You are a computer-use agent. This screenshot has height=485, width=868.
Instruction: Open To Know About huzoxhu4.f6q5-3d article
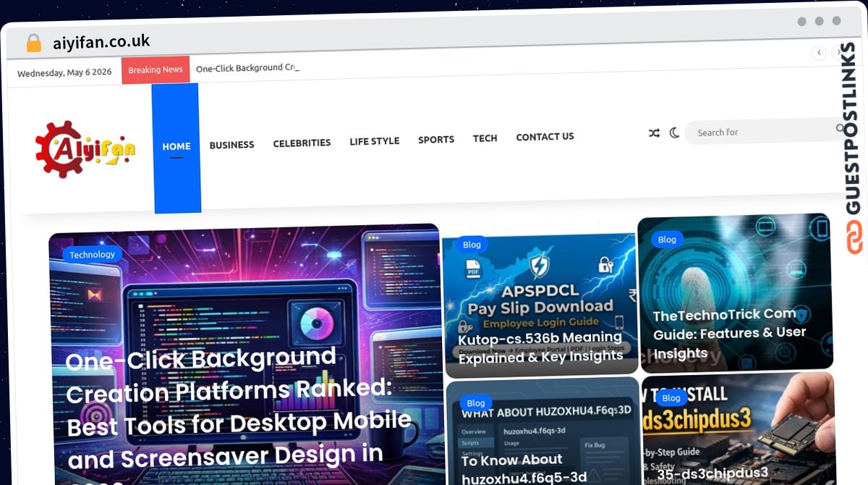pos(524,469)
